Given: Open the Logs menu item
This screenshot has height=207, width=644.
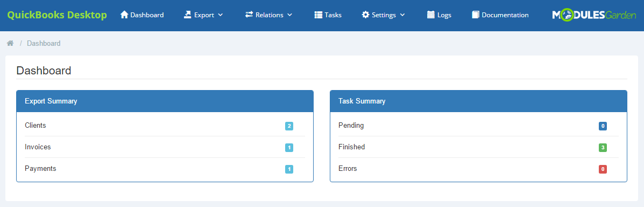Looking at the screenshot, I should pyautogui.click(x=439, y=15).
